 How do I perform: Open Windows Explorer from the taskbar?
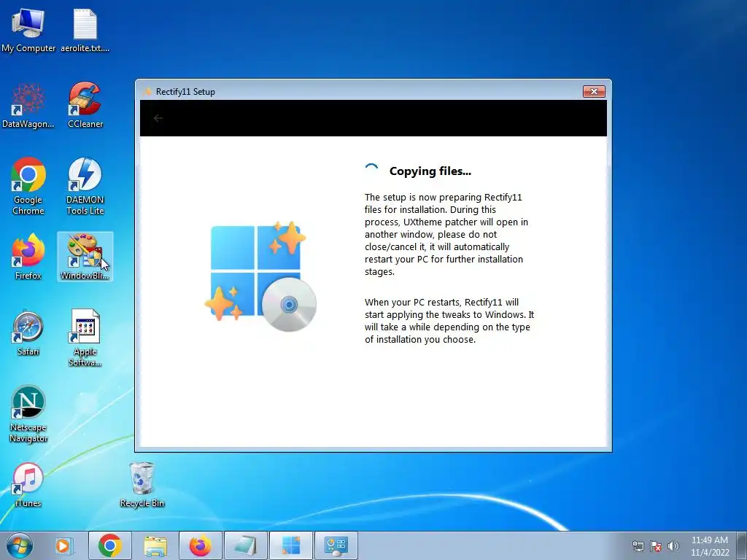155,545
